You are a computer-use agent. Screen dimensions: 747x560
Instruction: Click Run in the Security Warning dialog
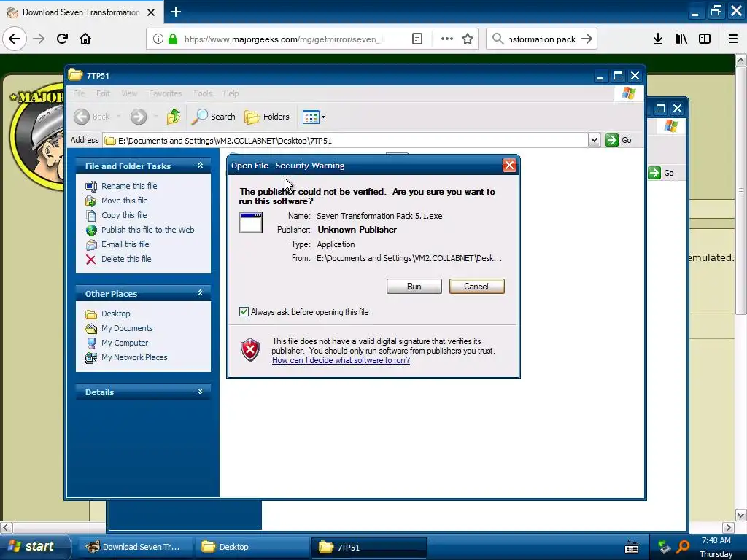point(414,286)
